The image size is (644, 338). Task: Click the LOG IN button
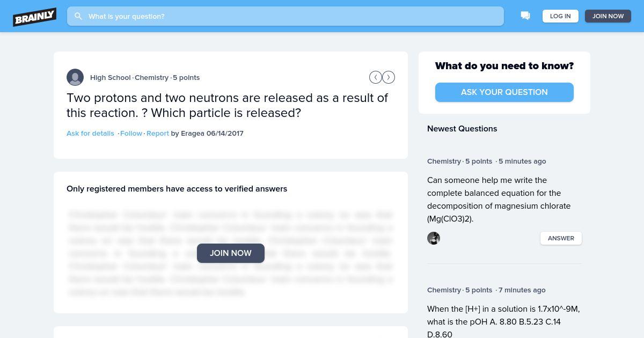[560, 16]
